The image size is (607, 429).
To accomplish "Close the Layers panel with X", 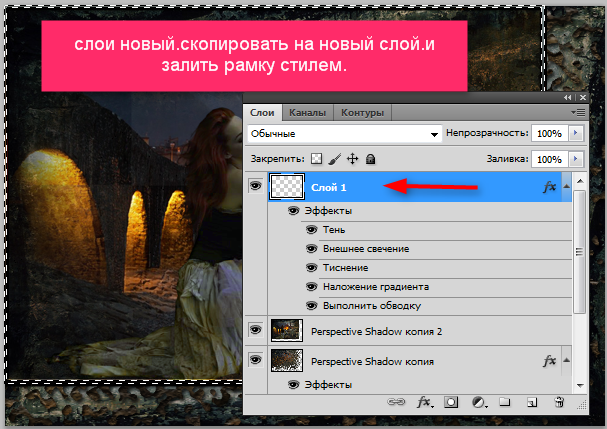I will 583,98.
